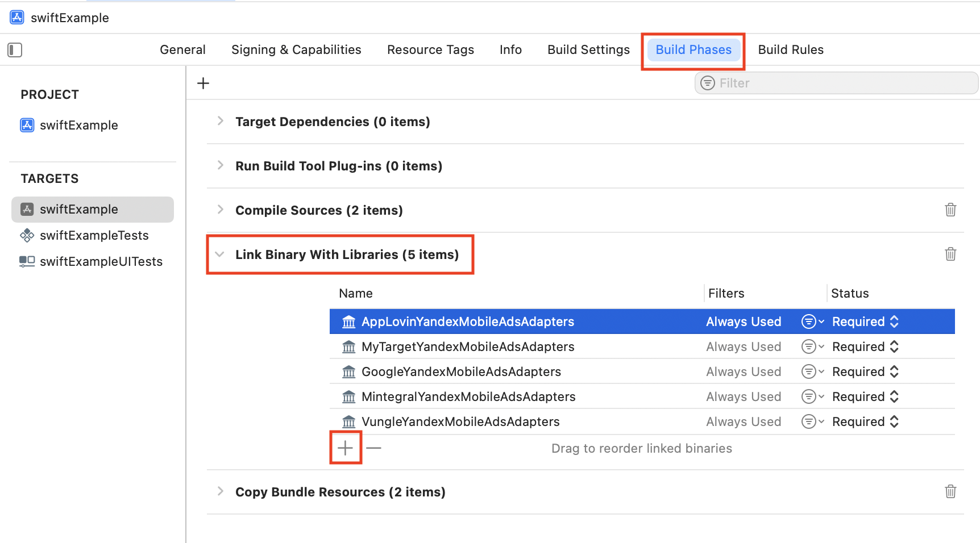Expand the Run Build Tool Plug-ins section
Viewport: 980px width, 543px height.
[x=221, y=166]
